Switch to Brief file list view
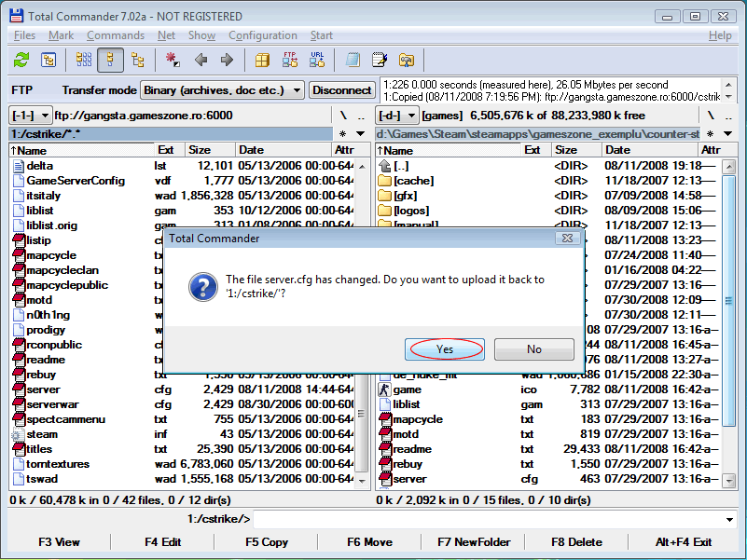The width and height of the screenshot is (747, 560). tap(84, 61)
